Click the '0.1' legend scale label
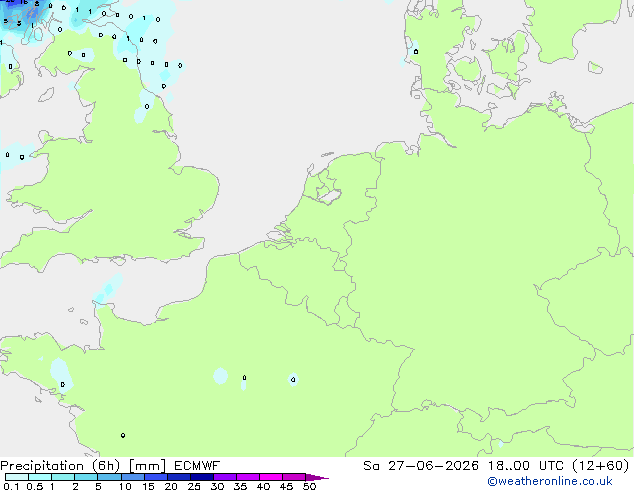This screenshot has width=634, height=490. [x=11, y=486]
